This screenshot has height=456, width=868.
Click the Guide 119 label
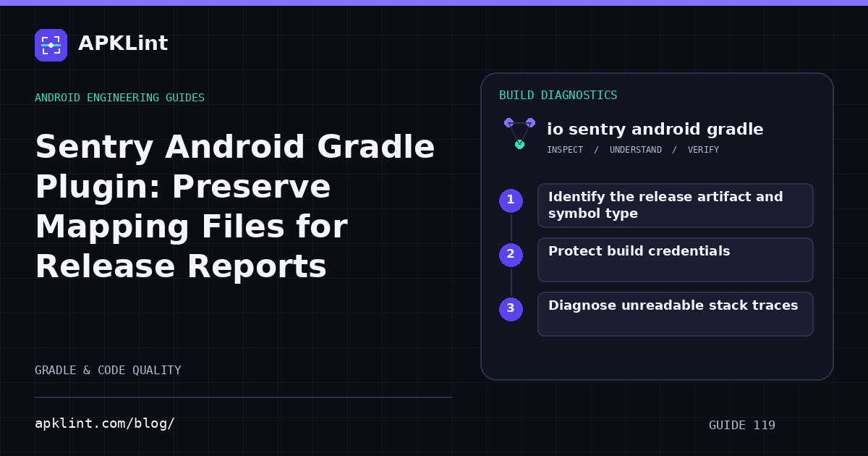[742, 426]
